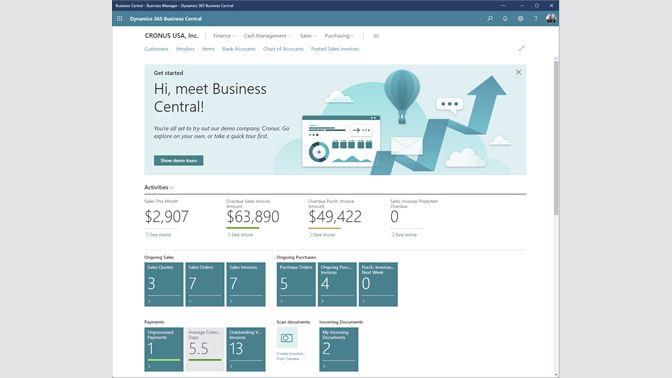
Task: Click the $2,907 Sales This Month value
Action: [167, 216]
